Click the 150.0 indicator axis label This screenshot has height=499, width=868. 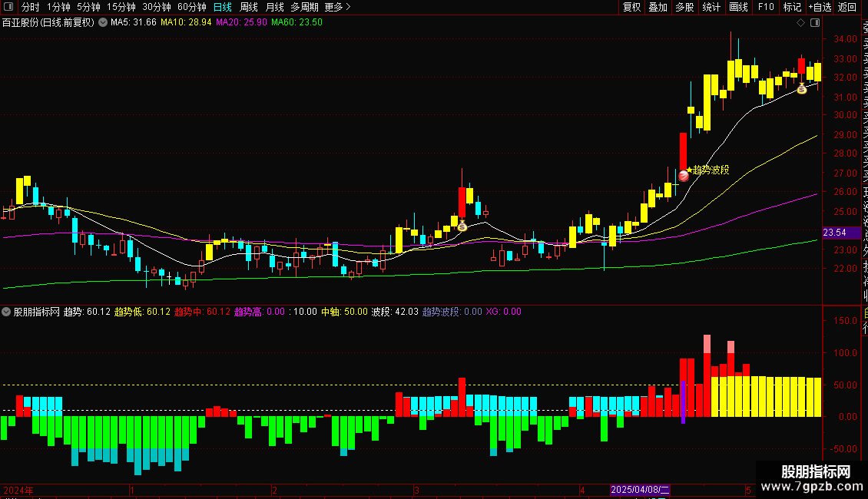[845, 321]
